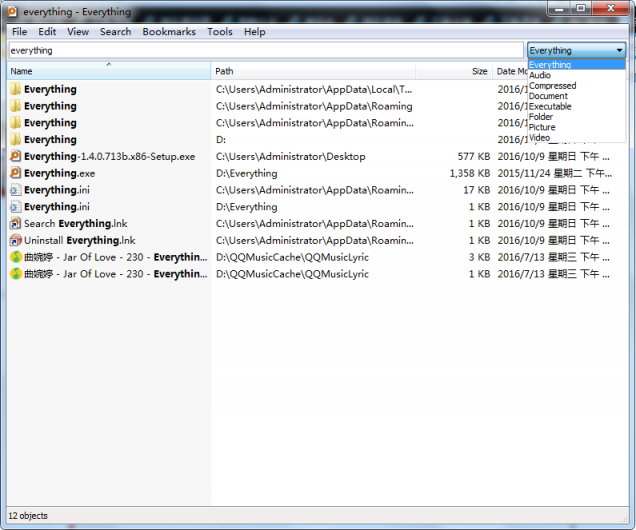Select file name Everything-1.4.0.713b.x86-Setup.exe
This screenshot has height=530, width=636.
tap(110, 157)
